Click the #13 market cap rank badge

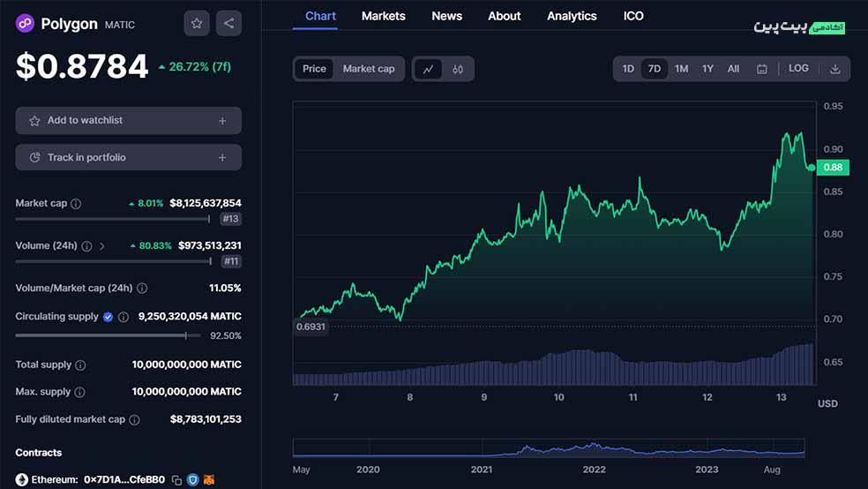[230, 219]
